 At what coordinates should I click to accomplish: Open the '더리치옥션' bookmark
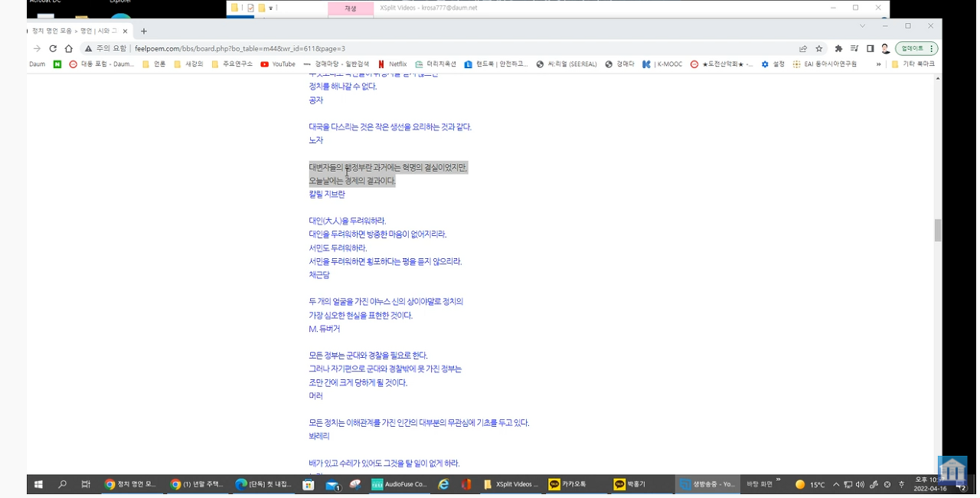pyautogui.click(x=436, y=64)
